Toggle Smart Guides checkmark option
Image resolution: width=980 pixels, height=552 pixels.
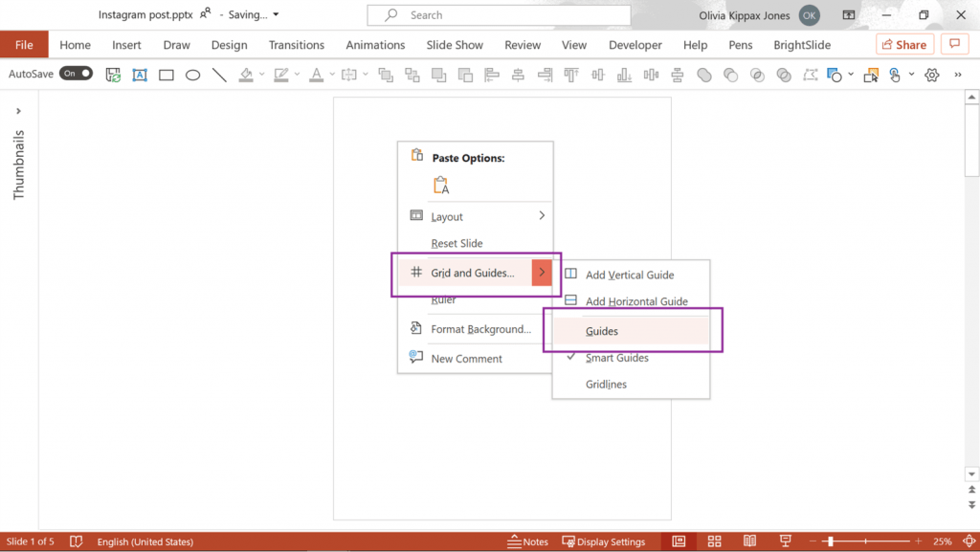click(x=632, y=358)
